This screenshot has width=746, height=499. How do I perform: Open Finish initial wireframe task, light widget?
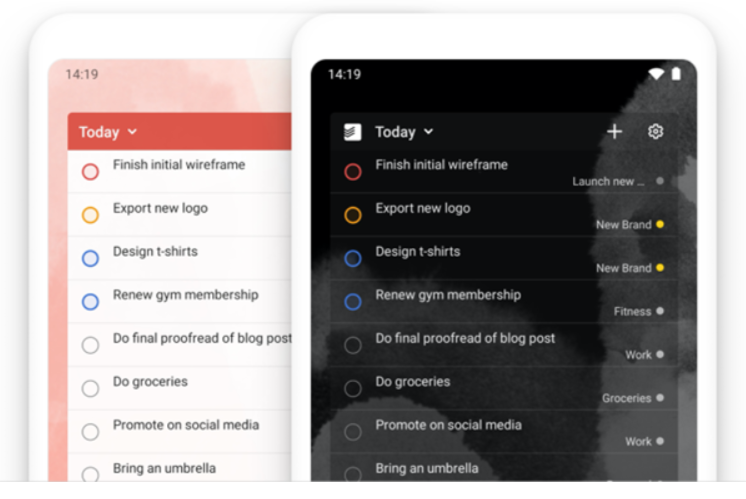(x=179, y=165)
